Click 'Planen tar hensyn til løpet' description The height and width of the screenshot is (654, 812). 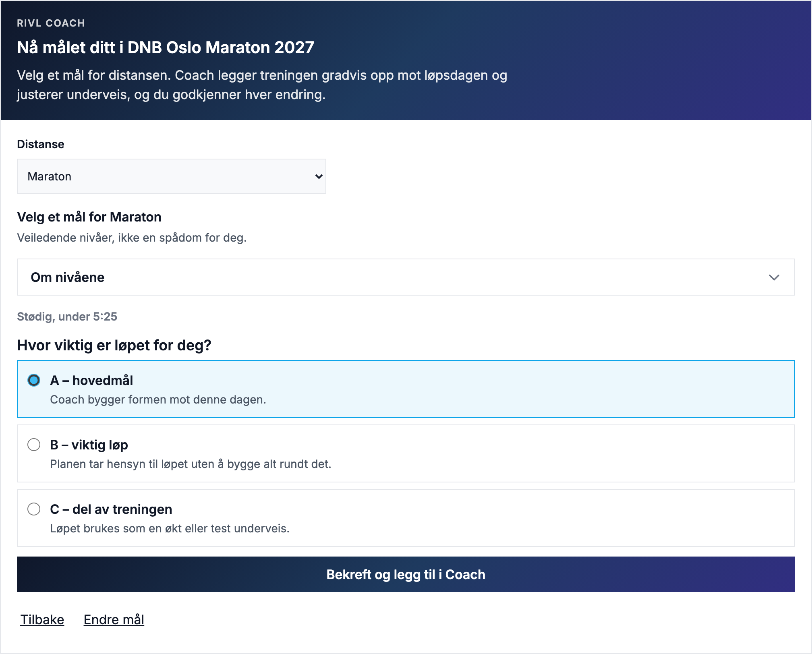pos(191,464)
